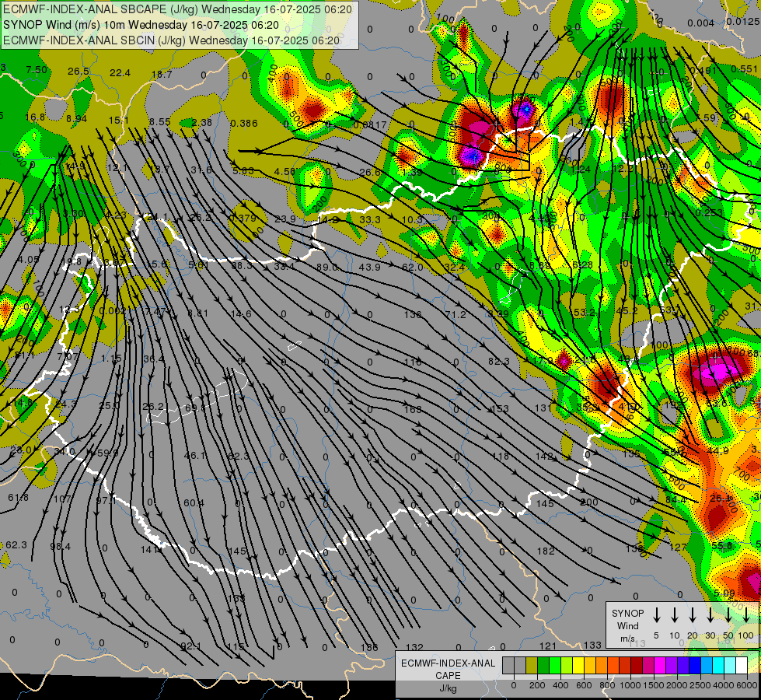Viewport: 761px width, 700px height.
Task: Click the 16.8 value on the map
Action: click(x=35, y=117)
